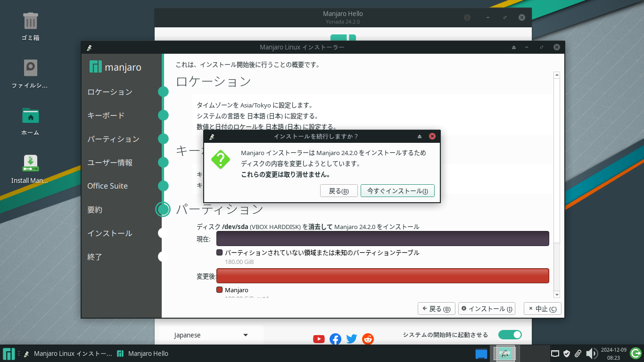The height and width of the screenshot is (362, 644).
Task: Open the ホーム home folder icon
Action: [x=30, y=115]
